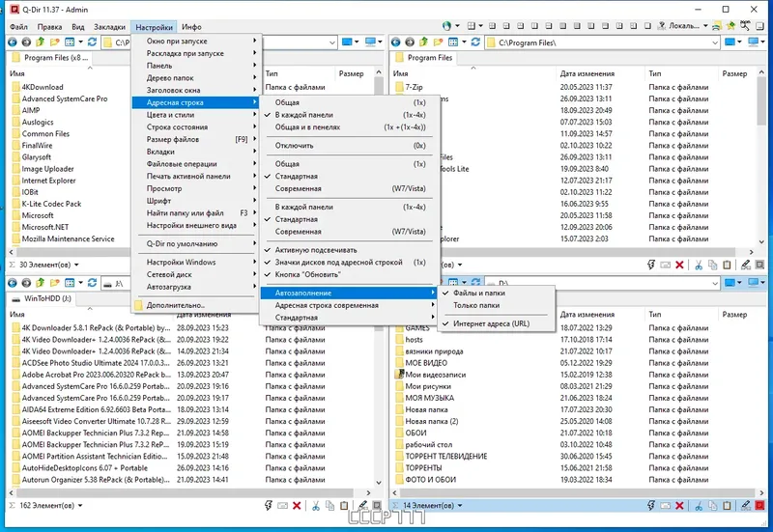Open 'Правка' menu
This screenshot has width=773, height=532.
point(49,27)
